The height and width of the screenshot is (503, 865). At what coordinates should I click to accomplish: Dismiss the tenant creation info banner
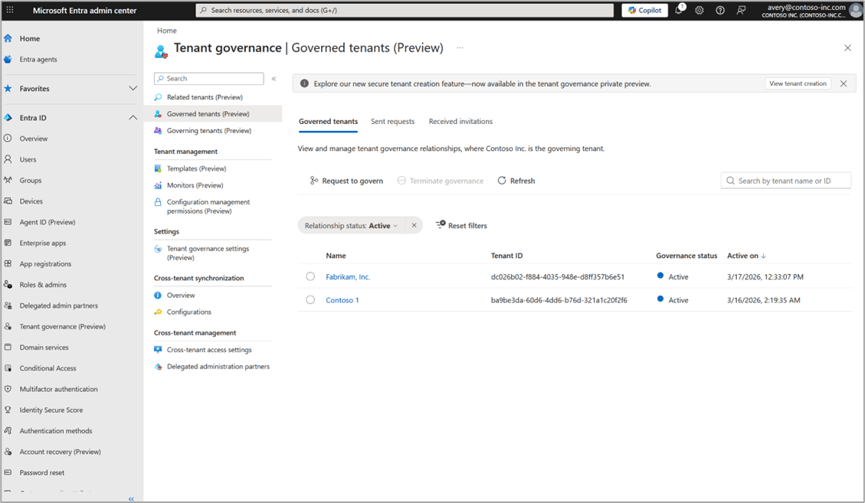(843, 84)
